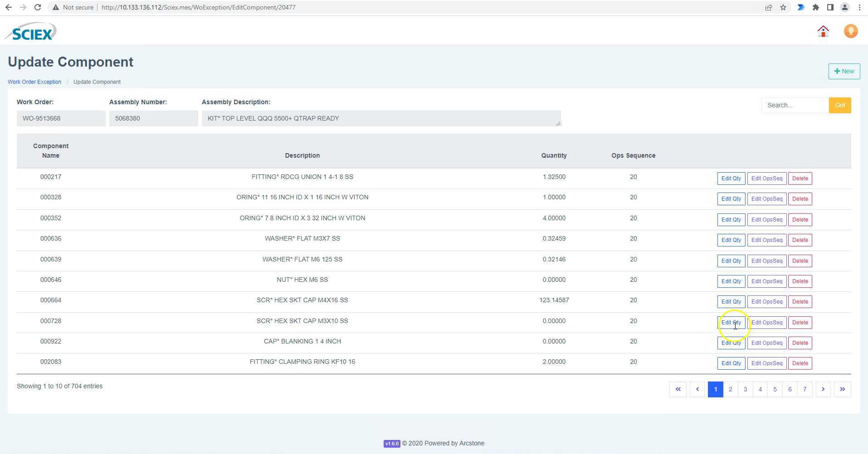
Task: Add a component with the New button
Action: 844,71
